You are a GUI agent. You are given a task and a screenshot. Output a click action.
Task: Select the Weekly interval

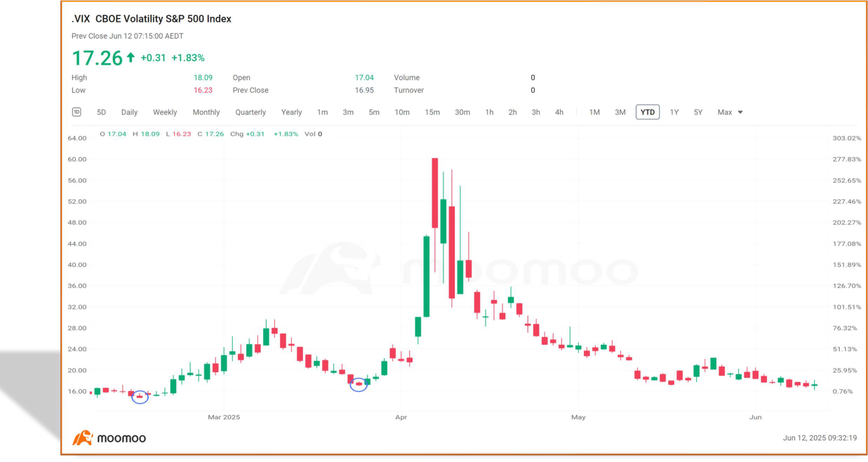[x=165, y=112]
